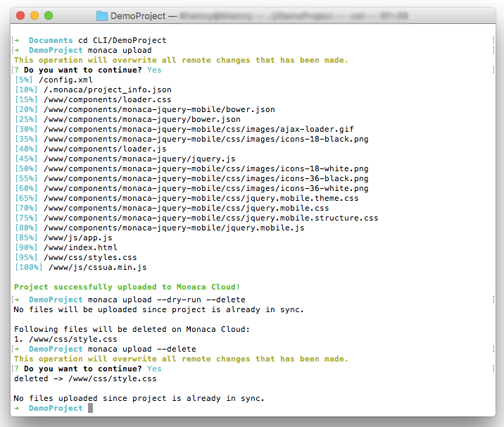Click the 'monaca-jquery/jquery.js' line
504x427 pixels.
125,159
